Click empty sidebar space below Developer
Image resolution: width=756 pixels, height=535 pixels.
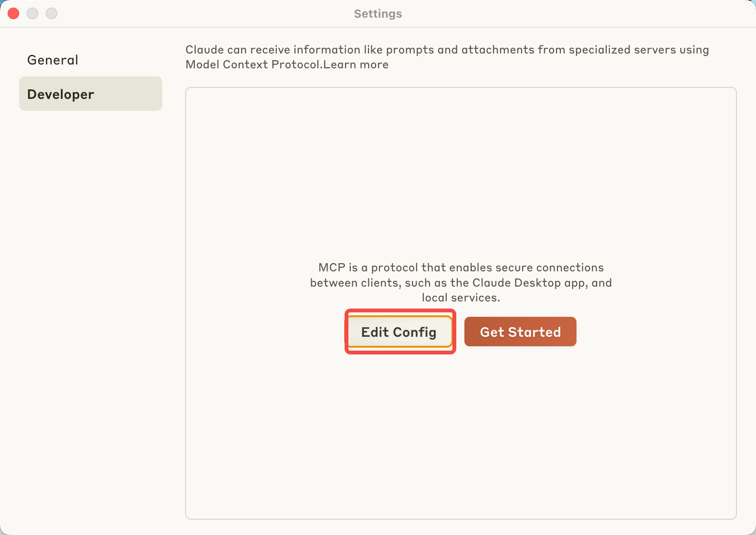(x=91, y=310)
